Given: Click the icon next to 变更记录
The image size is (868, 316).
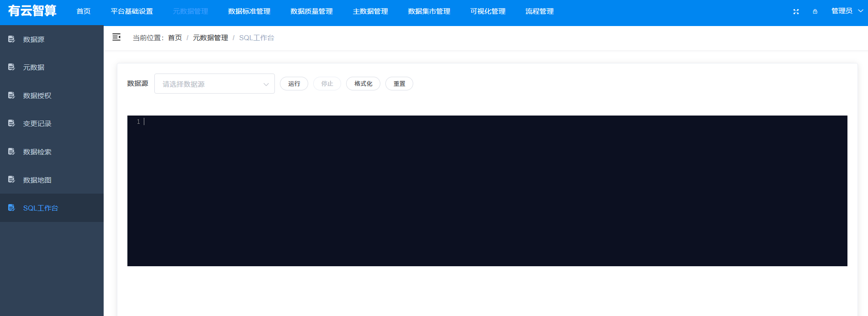Looking at the screenshot, I should [x=11, y=123].
